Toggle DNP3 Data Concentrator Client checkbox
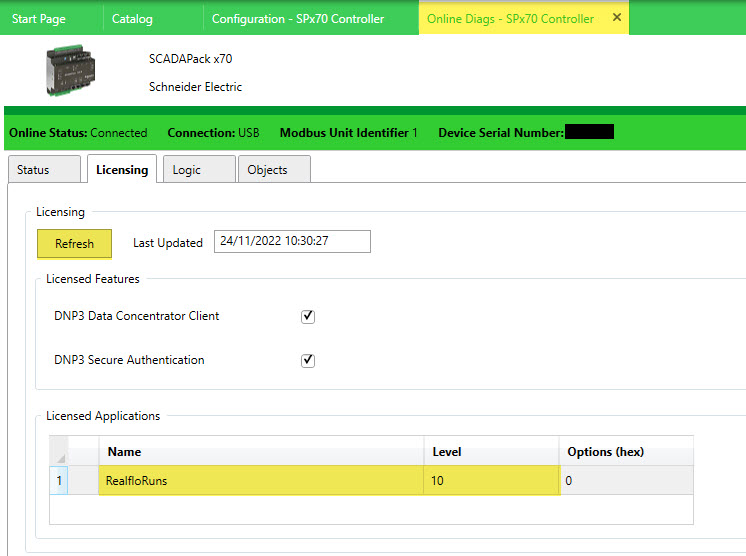746x556 pixels. pos(308,316)
